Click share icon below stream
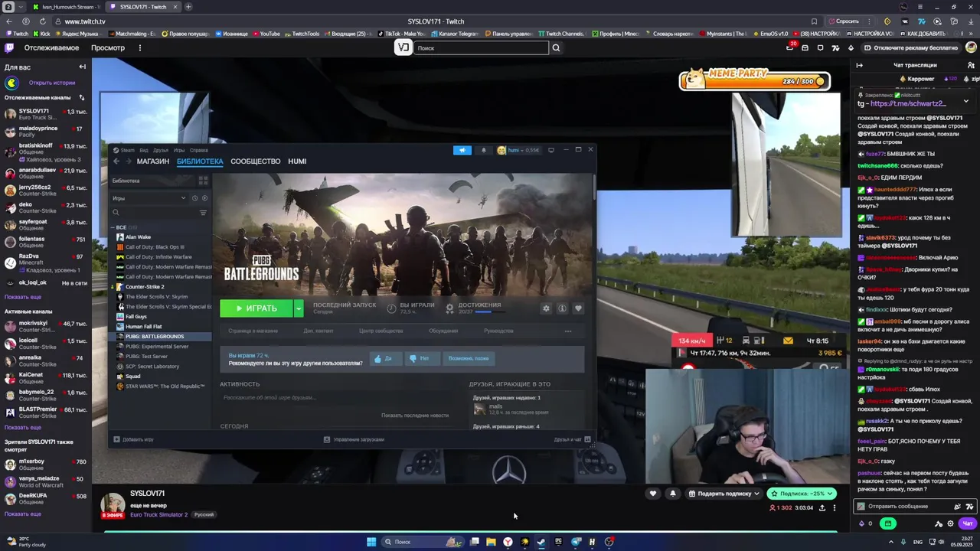The width and height of the screenshot is (980, 551). [x=822, y=507]
